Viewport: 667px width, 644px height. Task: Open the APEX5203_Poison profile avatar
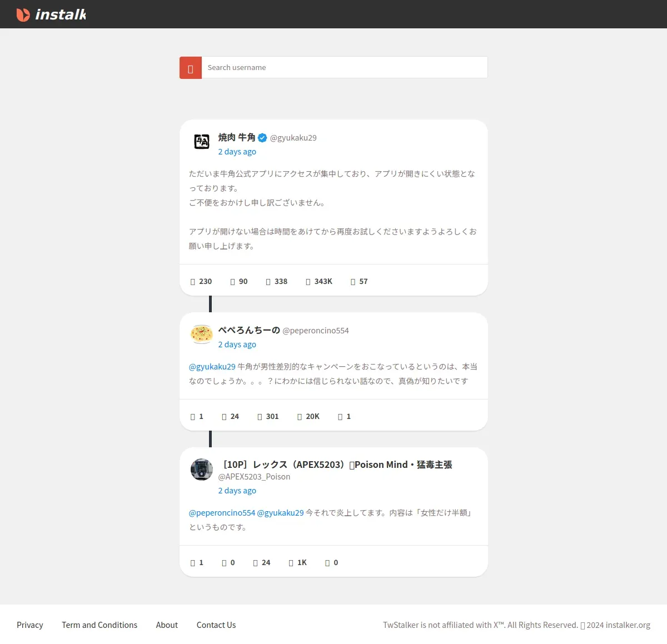[202, 470]
